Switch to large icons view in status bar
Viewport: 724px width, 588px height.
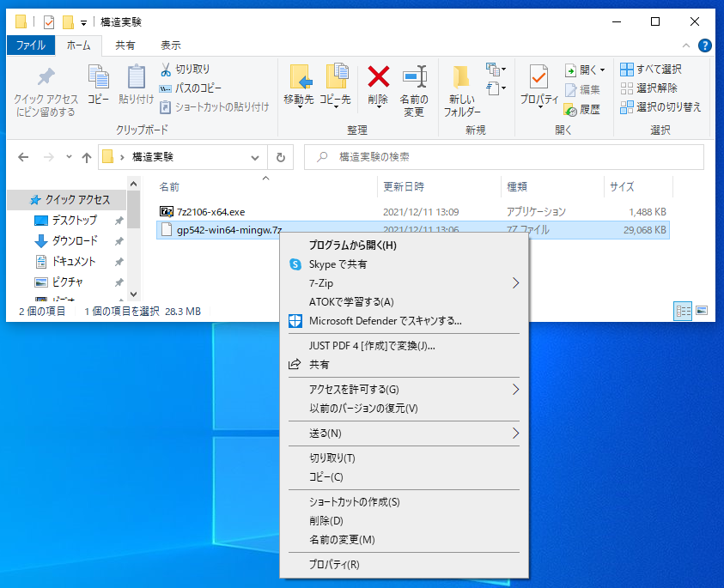pos(702,311)
